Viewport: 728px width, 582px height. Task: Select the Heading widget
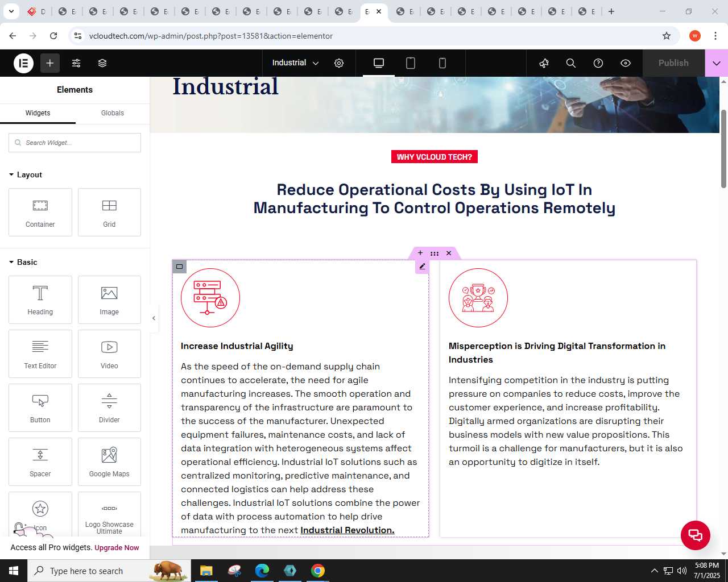[40, 300]
